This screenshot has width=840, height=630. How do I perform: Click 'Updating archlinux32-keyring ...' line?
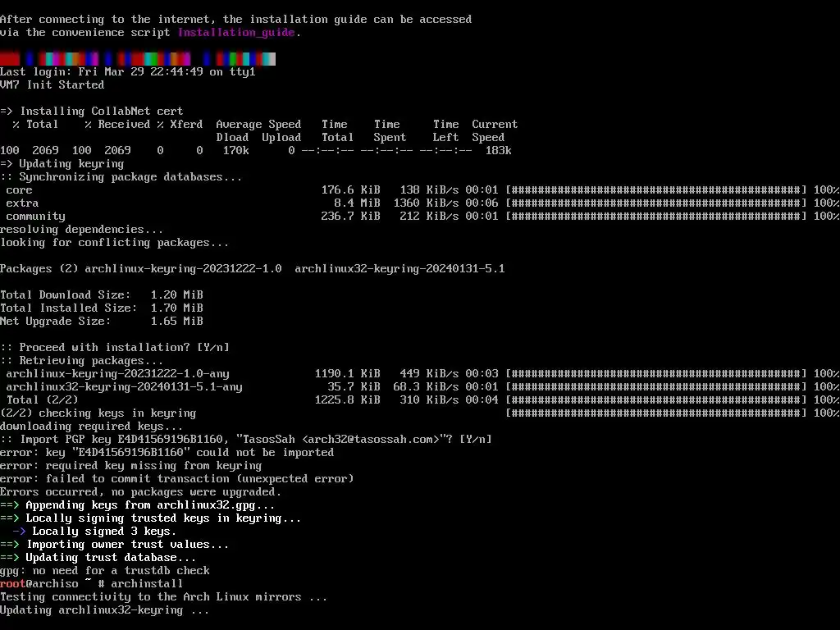[104, 610]
